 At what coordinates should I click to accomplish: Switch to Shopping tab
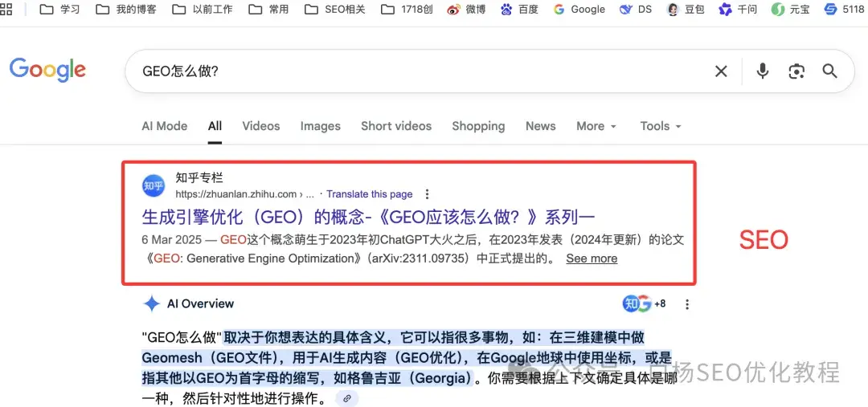point(478,126)
